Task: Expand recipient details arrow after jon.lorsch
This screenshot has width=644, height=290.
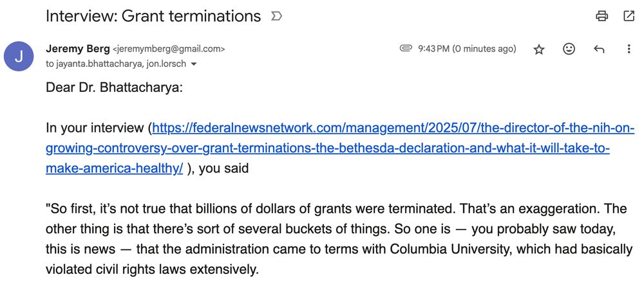Action: coord(194,64)
